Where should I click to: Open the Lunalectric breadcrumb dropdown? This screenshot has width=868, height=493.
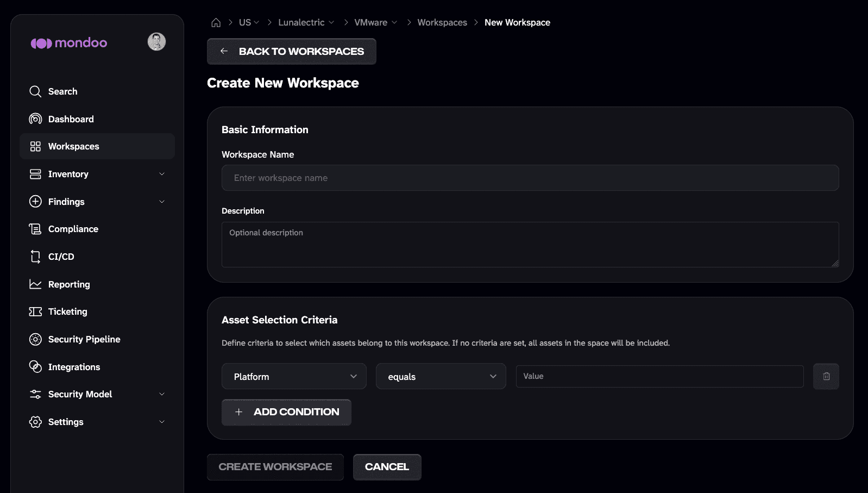point(306,22)
